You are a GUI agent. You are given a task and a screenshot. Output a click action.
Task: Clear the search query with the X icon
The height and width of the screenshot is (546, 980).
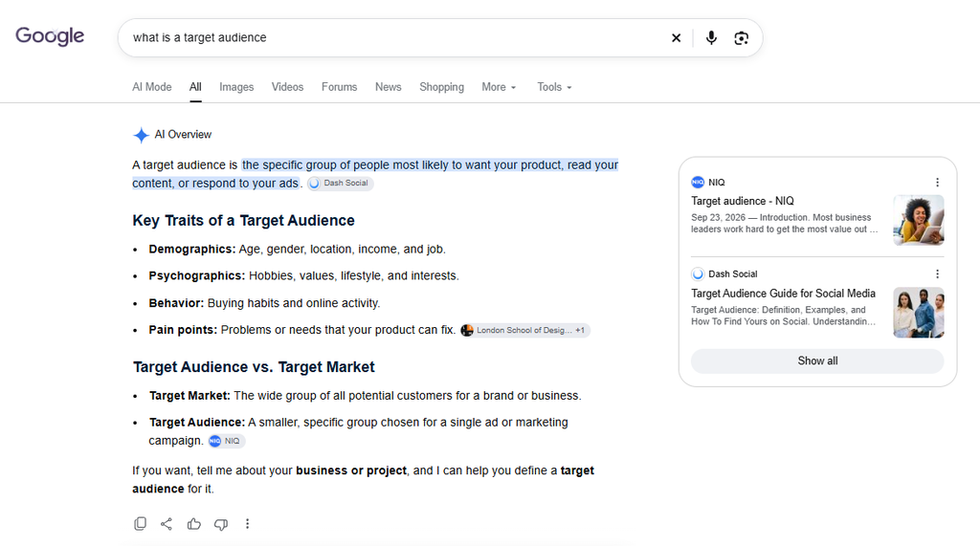(x=676, y=37)
